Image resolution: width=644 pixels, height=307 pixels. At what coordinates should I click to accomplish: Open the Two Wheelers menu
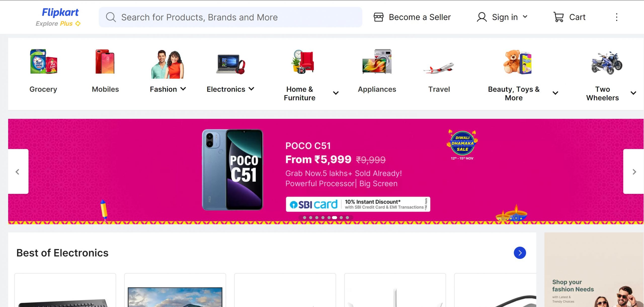pyautogui.click(x=633, y=93)
